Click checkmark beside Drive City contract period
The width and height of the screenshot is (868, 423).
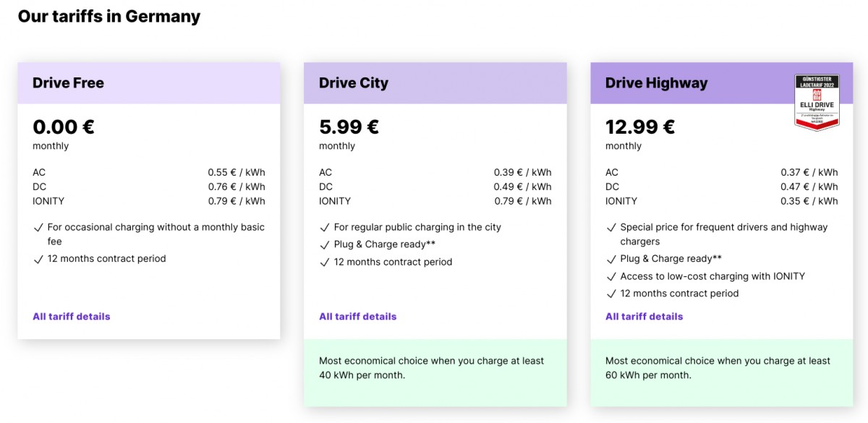coord(325,262)
